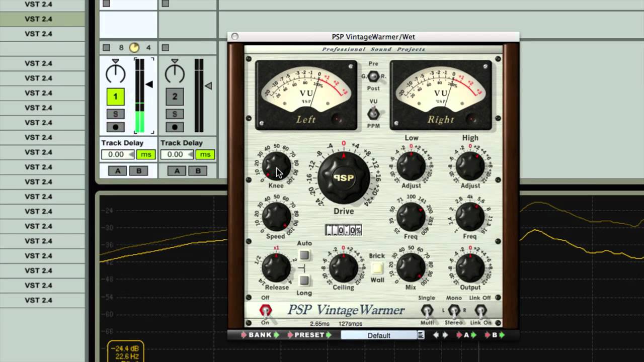Viewport: 644px width, 362px height.
Task: Click the Right VU meter
Action: [x=441, y=95]
